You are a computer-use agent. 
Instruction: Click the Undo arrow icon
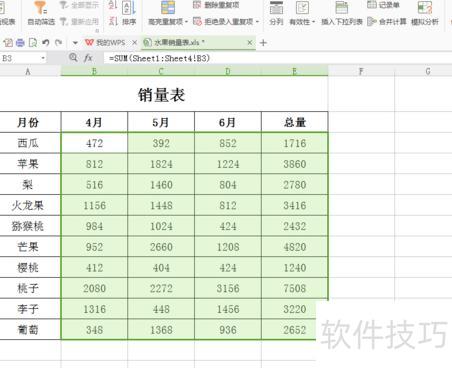tap(46, 43)
